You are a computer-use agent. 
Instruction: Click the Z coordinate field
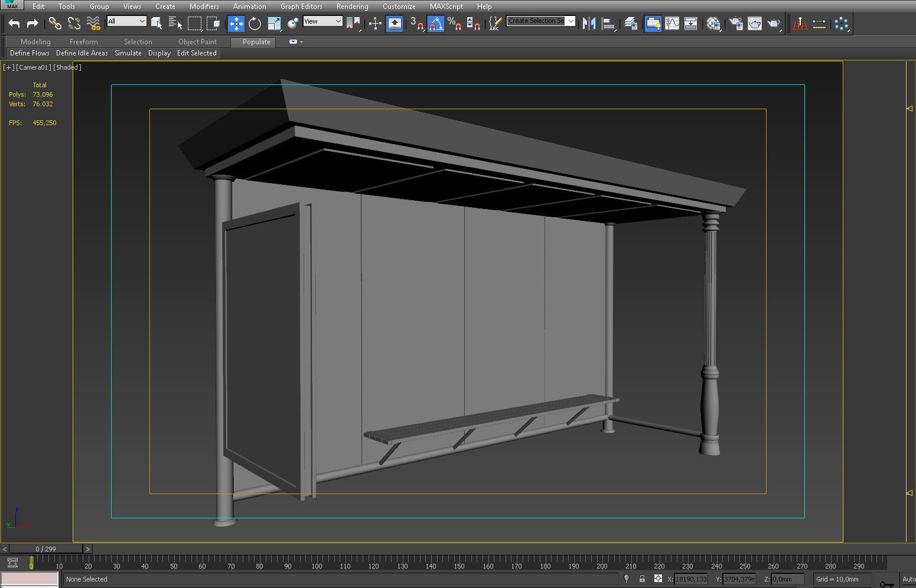point(787,579)
